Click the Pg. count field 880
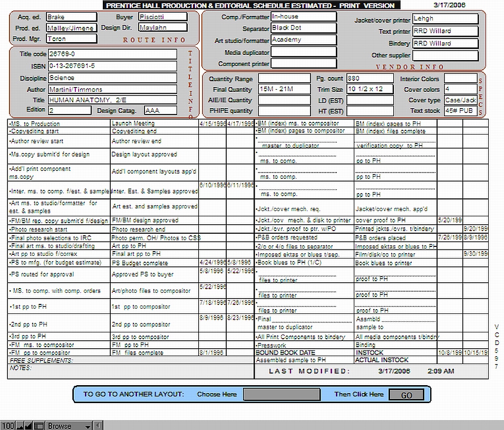The height and width of the screenshot is (430, 504). click(370, 79)
